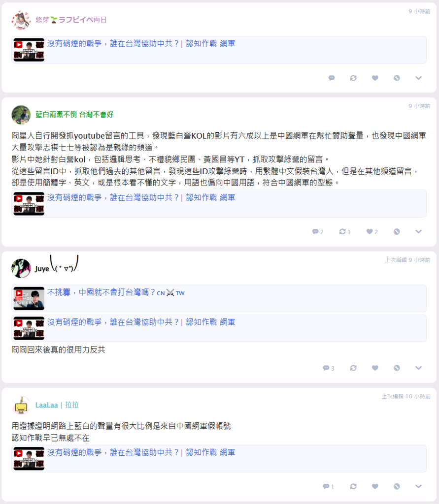View the 2 replies on the 藍白兩黨 post
The image size is (439, 504).
pos(318,231)
